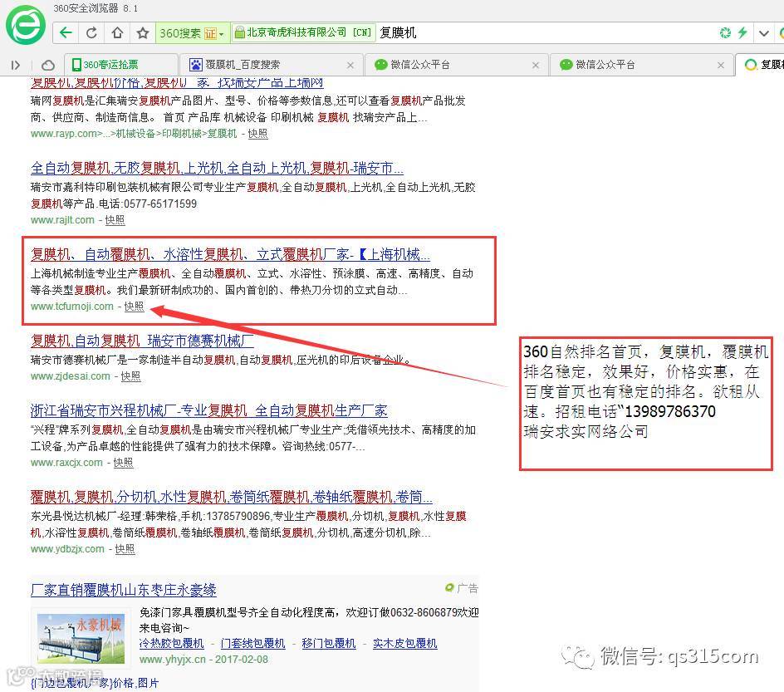This screenshot has width=784, height=692.
Task: Open 实木皮包覆机 ad sublink
Action: (405, 643)
